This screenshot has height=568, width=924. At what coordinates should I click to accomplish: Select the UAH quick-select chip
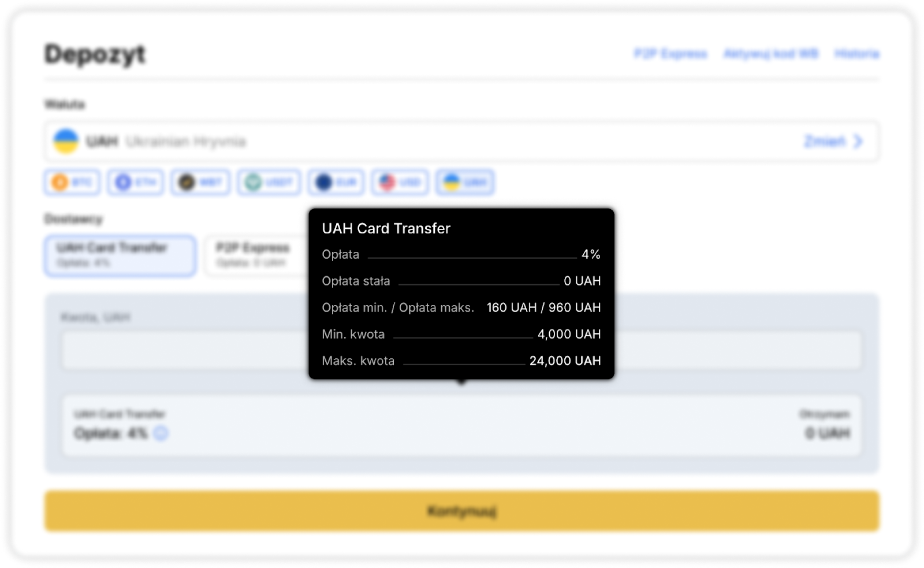tap(465, 183)
